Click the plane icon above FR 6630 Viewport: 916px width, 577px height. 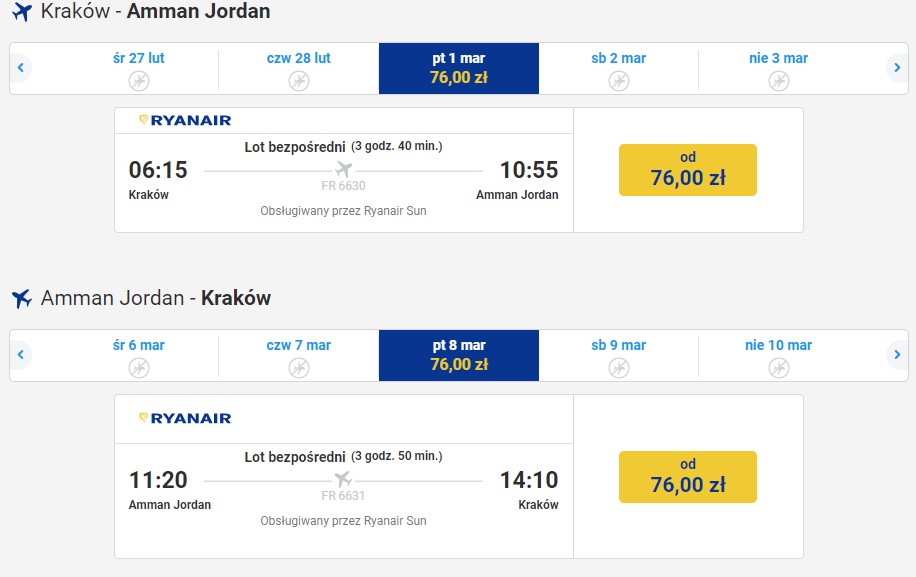pyautogui.click(x=344, y=169)
